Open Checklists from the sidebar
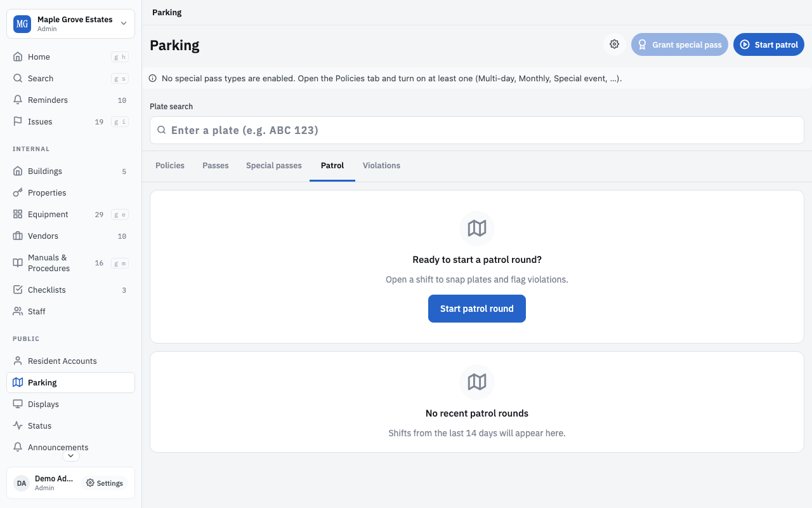Viewport: 812px width, 508px height. tap(70, 290)
